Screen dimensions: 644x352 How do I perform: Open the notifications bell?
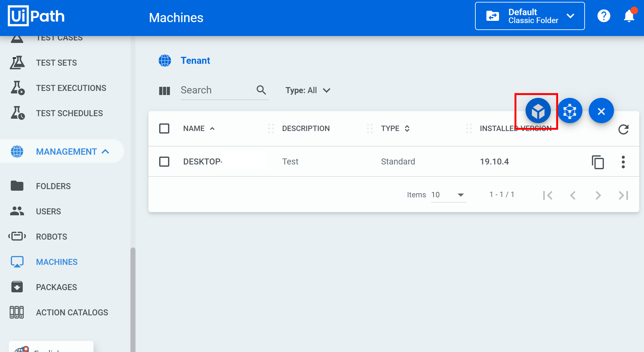(x=629, y=16)
